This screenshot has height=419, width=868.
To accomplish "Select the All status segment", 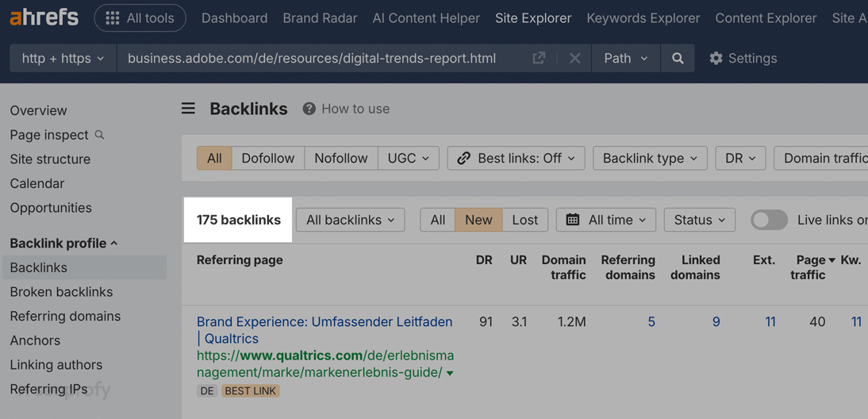I will point(437,220).
